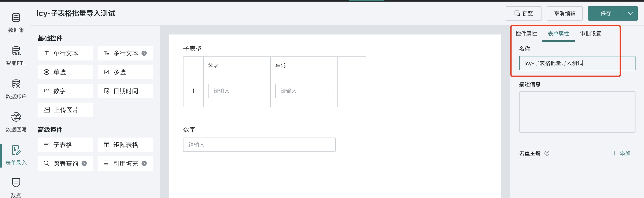
Task: Click the help icon beside 去重主键
Action: point(547,153)
